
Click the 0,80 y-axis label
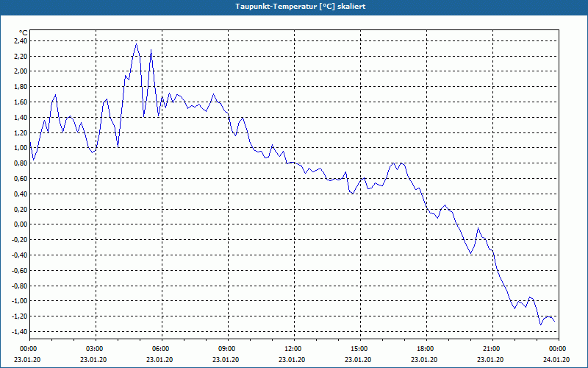coord(21,163)
